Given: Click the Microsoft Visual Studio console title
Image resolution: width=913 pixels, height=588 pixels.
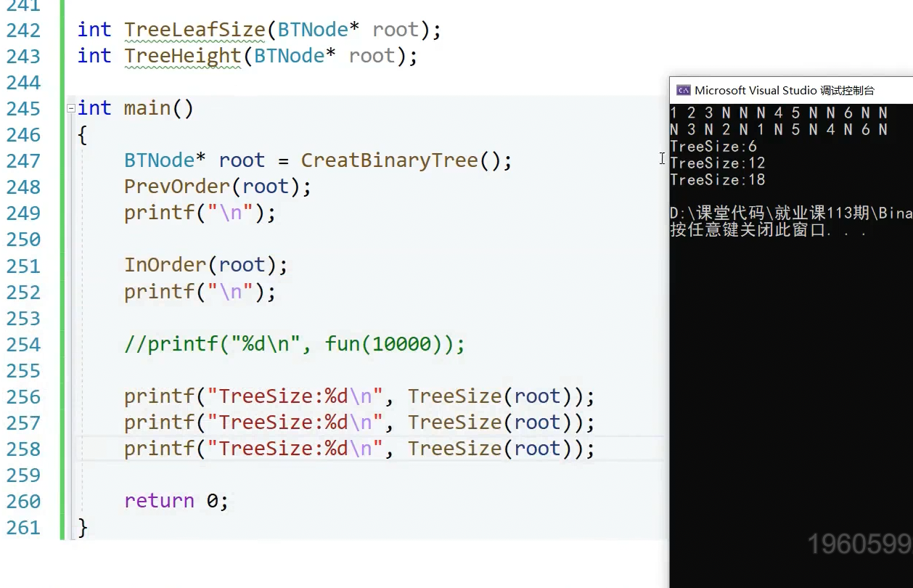Looking at the screenshot, I should [785, 90].
